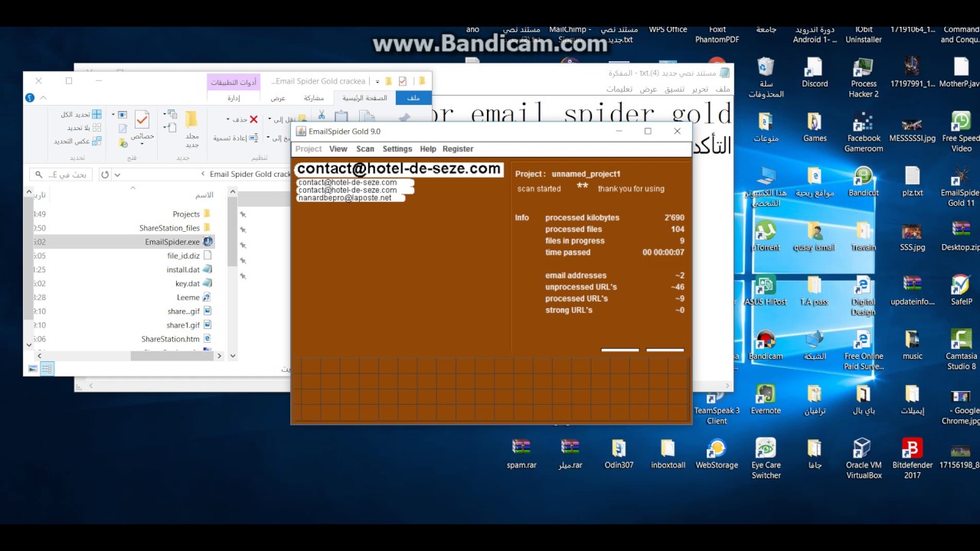
Task: Select file_id.diz in the file list
Action: tap(190, 256)
